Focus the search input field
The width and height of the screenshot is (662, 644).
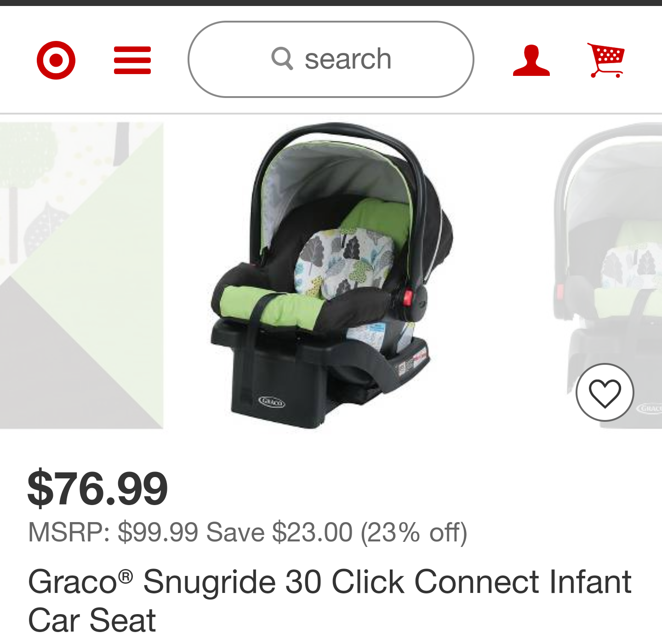point(331,59)
